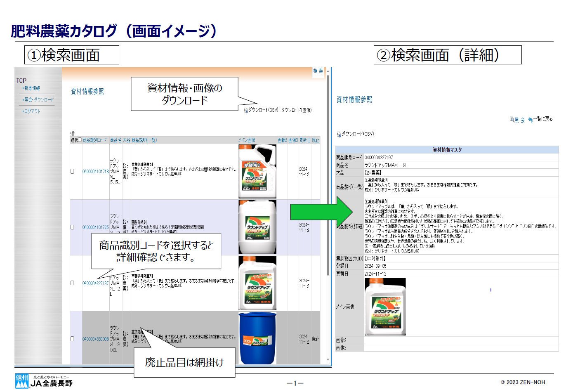This screenshot has height=392, width=566.
Task: Check the row for code 0400004227197
Action: [72, 283]
